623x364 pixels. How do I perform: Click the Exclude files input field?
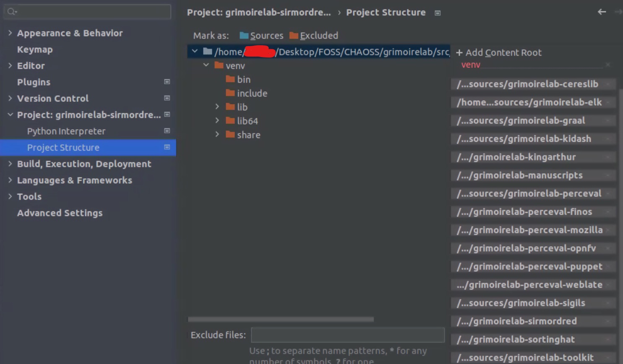[x=348, y=335]
